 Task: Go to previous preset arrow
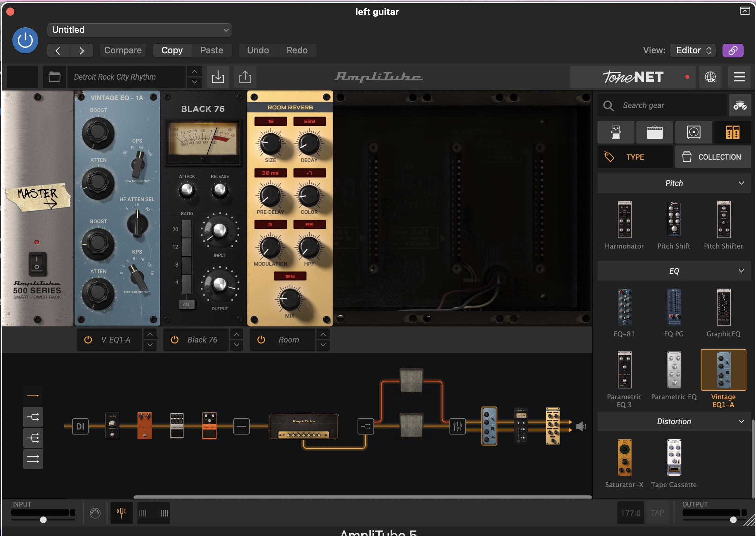[x=58, y=51]
